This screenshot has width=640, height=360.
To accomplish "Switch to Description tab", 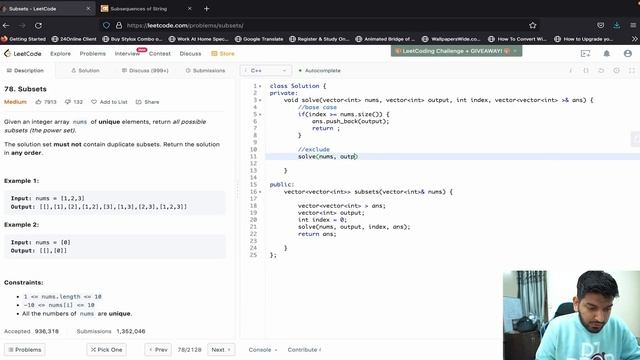I will pyautogui.click(x=25, y=71).
